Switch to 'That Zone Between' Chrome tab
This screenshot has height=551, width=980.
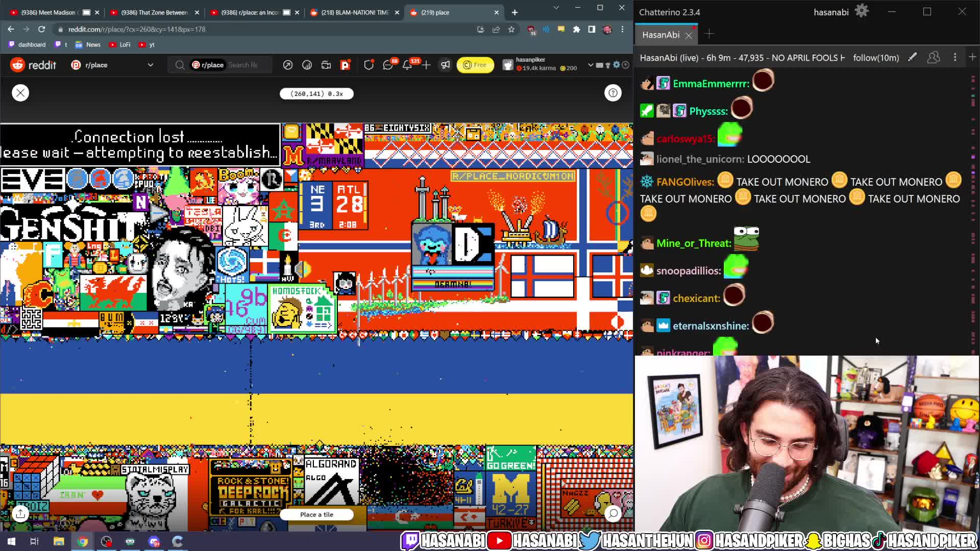(154, 12)
